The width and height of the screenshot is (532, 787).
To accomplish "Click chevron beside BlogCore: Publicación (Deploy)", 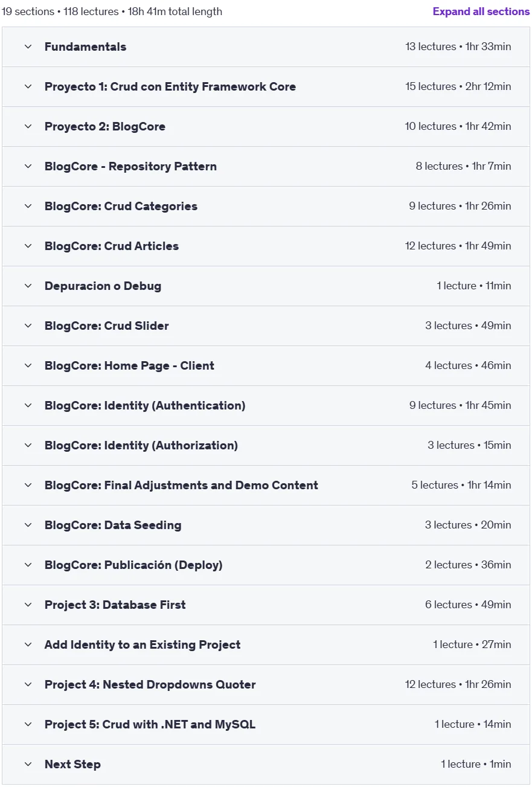I will [28, 565].
